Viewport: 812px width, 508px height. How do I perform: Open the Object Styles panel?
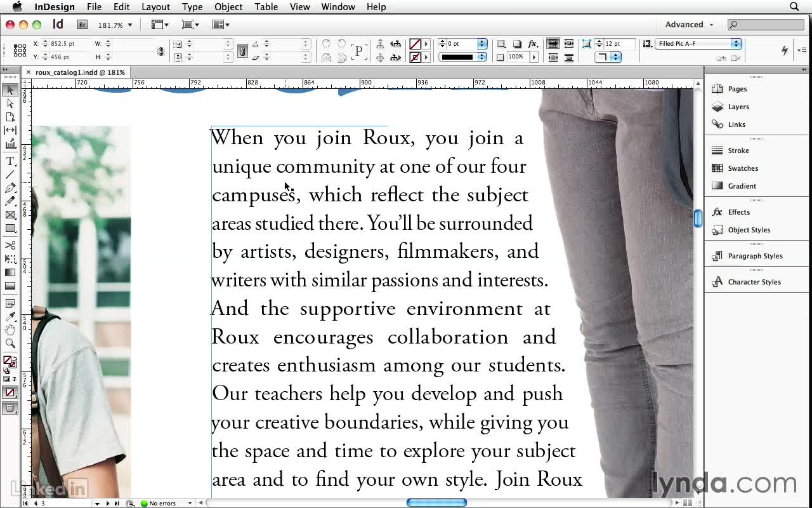click(x=749, y=230)
